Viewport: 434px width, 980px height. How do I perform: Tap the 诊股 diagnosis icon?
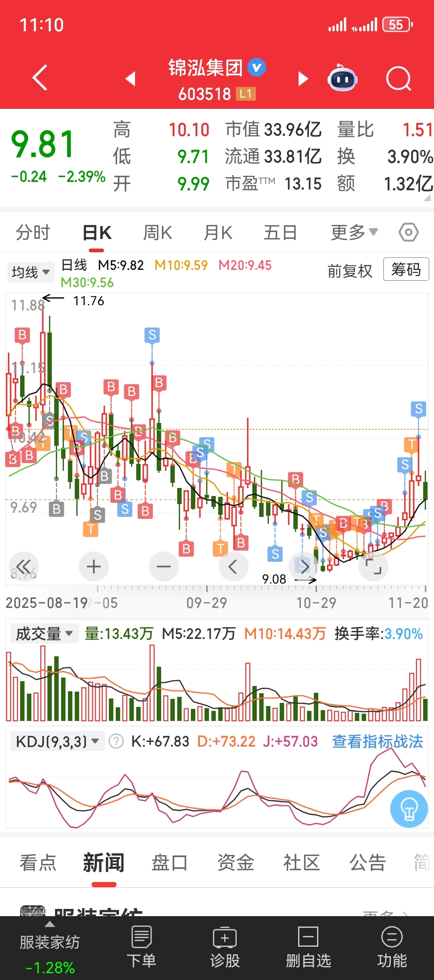point(225,947)
